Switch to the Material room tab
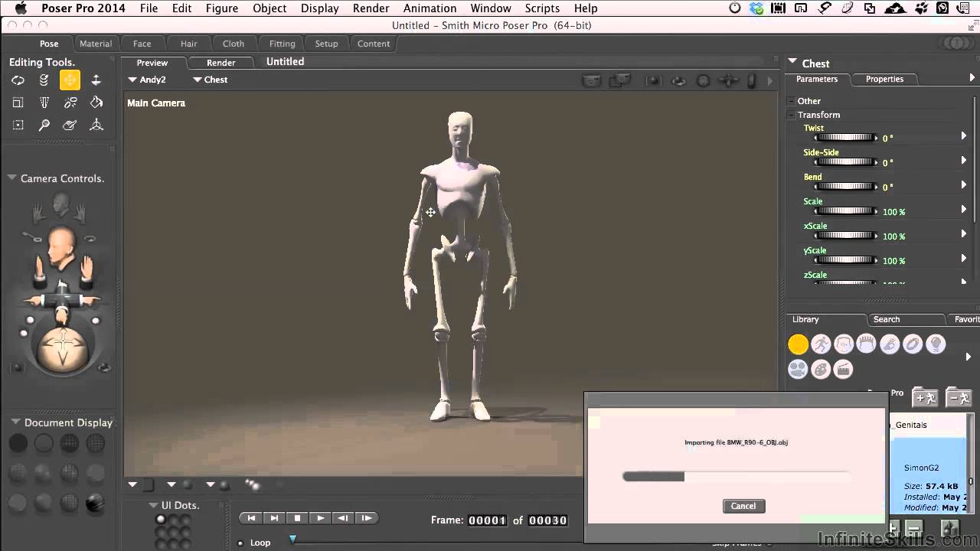The width and height of the screenshot is (980, 551). coord(96,44)
